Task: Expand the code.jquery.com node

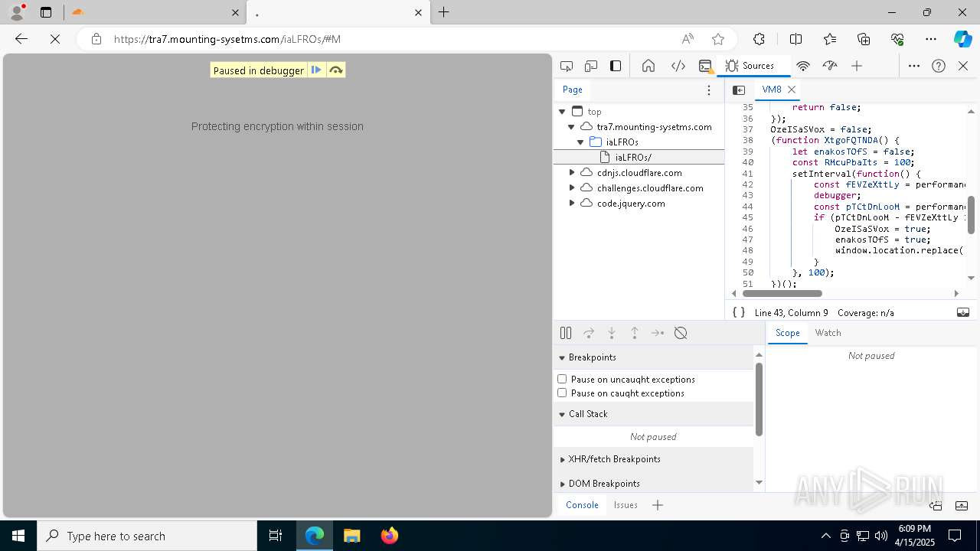Action: (x=571, y=204)
